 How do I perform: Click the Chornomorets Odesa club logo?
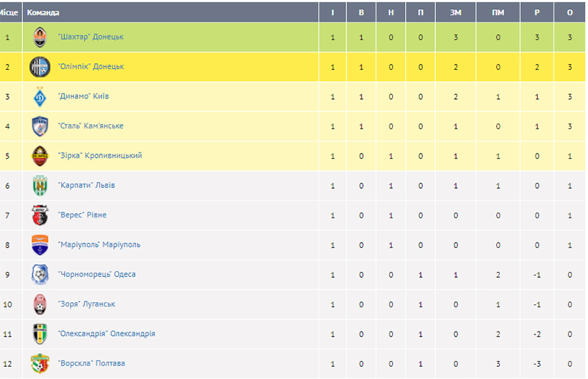(x=39, y=275)
